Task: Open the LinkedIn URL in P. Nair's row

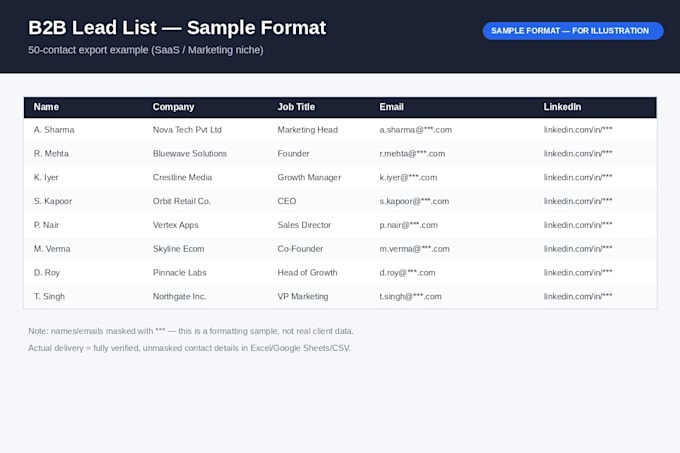Action: (x=578, y=225)
